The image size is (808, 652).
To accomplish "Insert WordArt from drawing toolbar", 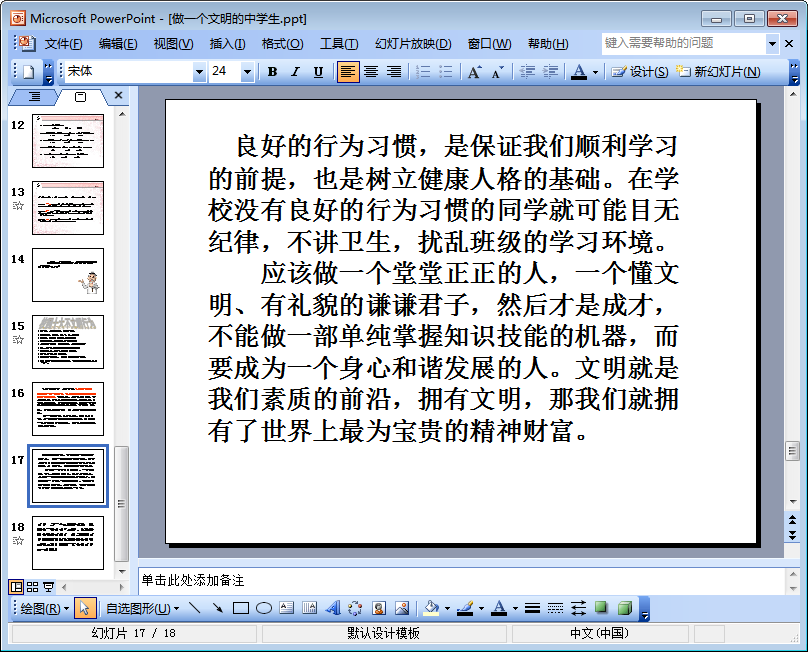I will tap(333, 608).
